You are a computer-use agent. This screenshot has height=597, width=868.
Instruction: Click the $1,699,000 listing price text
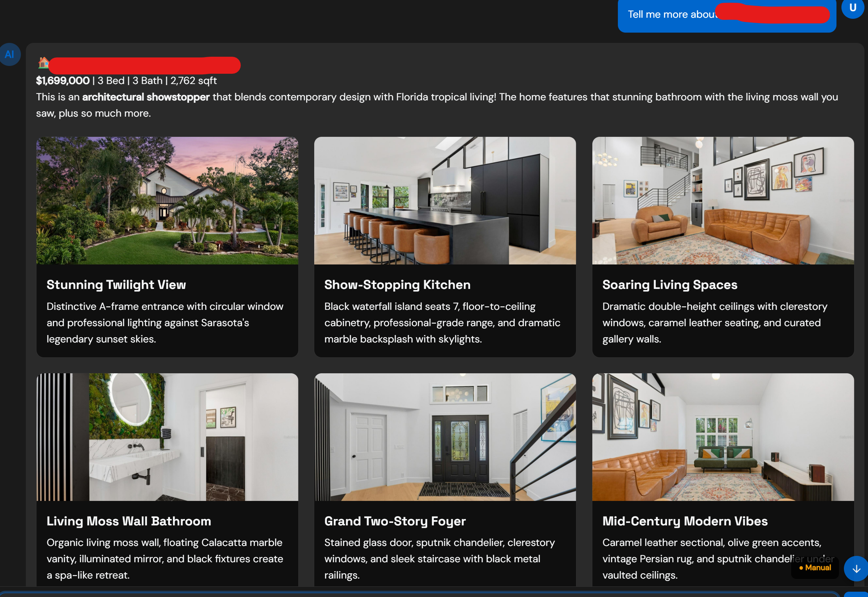[x=62, y=80]
